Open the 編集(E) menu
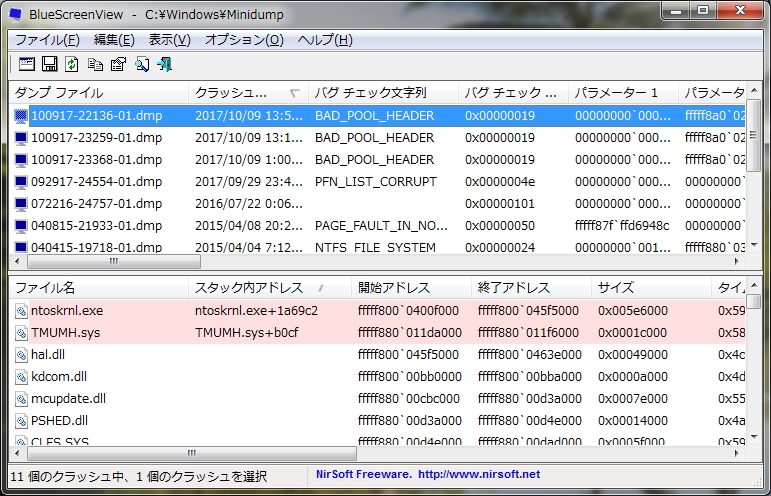The width and height of the screenshot is (771, 496). pos(114,40)
